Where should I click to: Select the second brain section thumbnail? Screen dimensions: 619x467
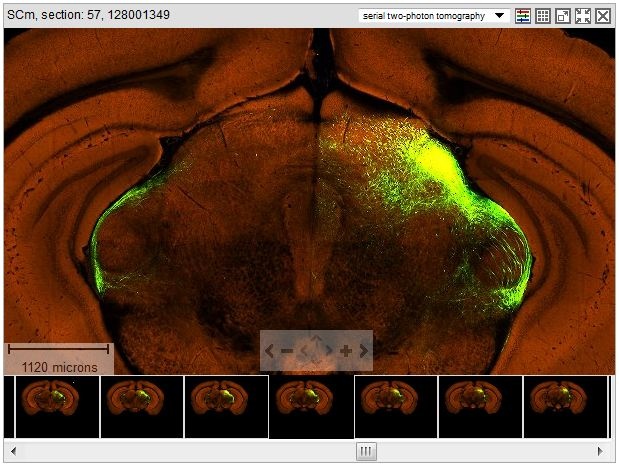click(142, 407)
